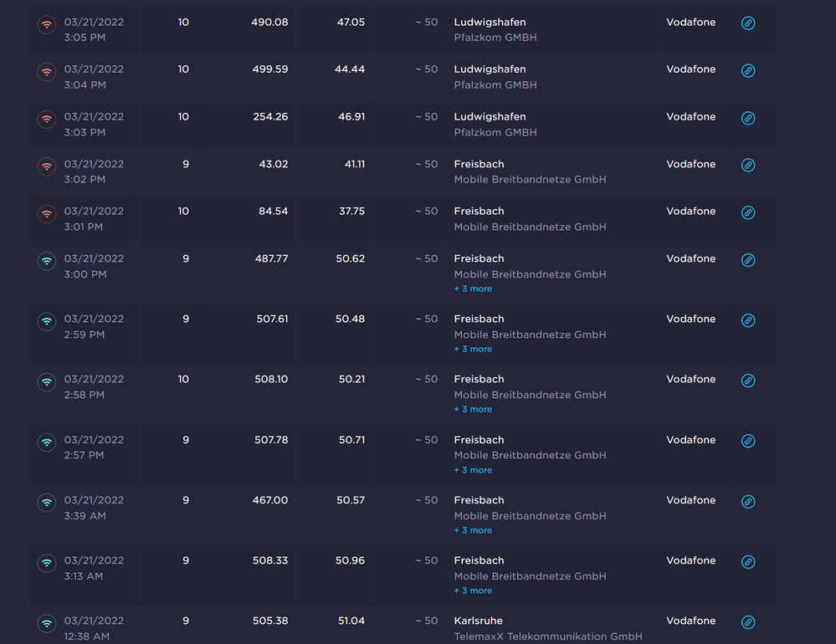The height and width of the screenshot is (644, 836).
Task: Open link icon for 12:38 AM Karlsruhe result
Action: pos(748,622)
